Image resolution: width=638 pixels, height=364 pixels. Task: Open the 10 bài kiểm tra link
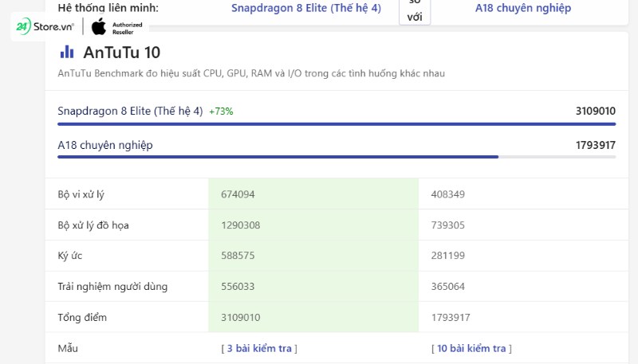[x=471, y=348]
